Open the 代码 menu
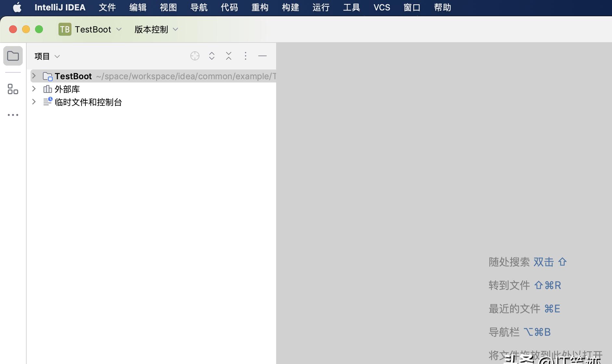This screenshot has height=364, width=612. [x=229, y=7]
